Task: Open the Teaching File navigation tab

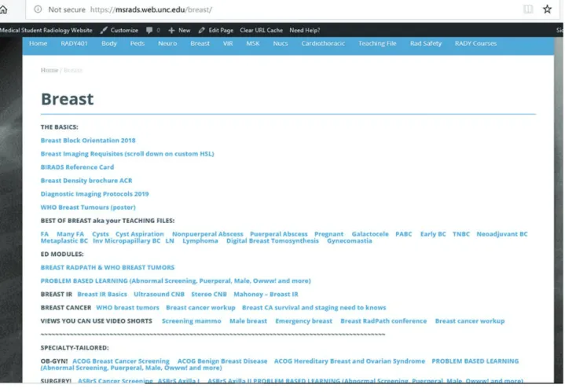Action: tap(377, 43)
